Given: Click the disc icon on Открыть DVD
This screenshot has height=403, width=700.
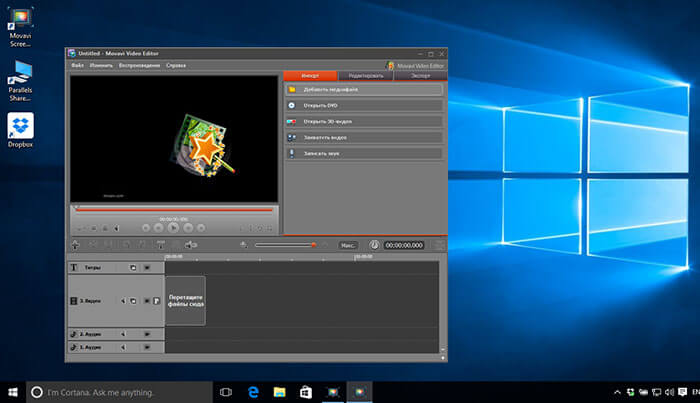Looking at the screenshot, I should [292, 105].
